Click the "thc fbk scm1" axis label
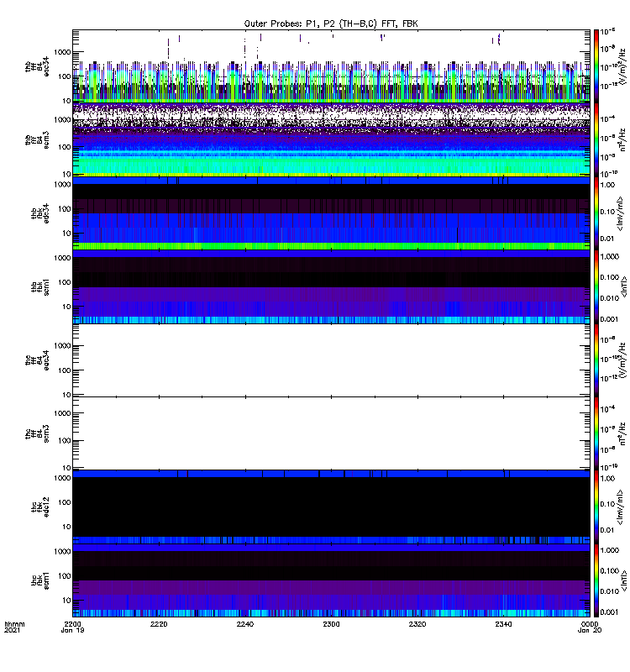The height and width of the screenshot is (672, 630). click(40, 581)
